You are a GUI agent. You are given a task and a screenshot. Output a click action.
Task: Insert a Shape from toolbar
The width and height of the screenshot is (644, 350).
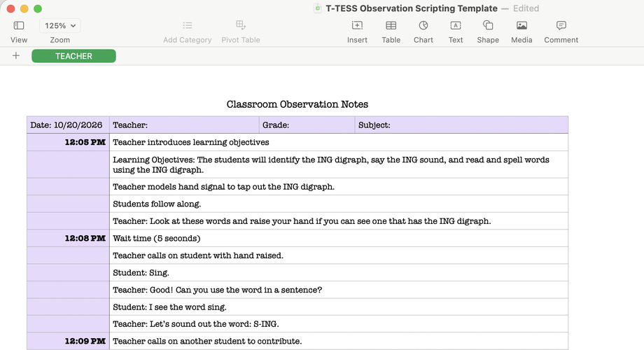[x=488, y=25]
